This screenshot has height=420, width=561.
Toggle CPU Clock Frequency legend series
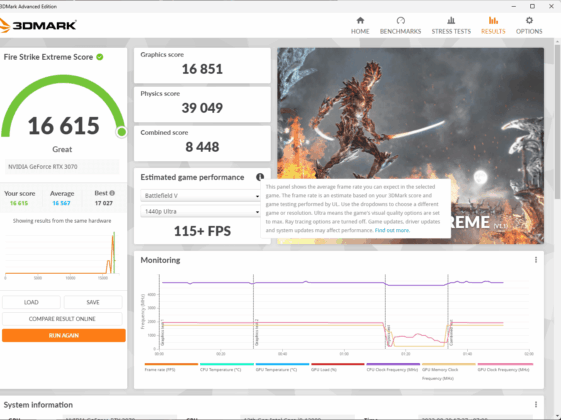[x=393, y=367]
